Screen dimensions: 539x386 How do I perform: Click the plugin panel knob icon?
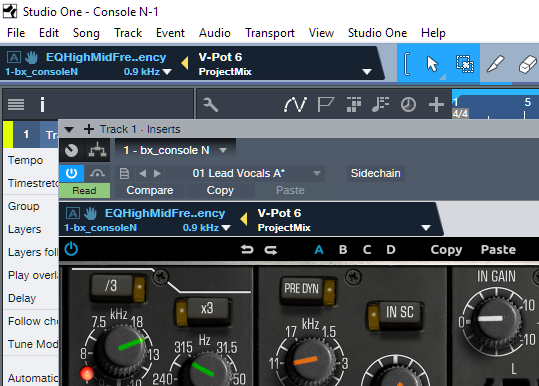click(x=72, y=150)
